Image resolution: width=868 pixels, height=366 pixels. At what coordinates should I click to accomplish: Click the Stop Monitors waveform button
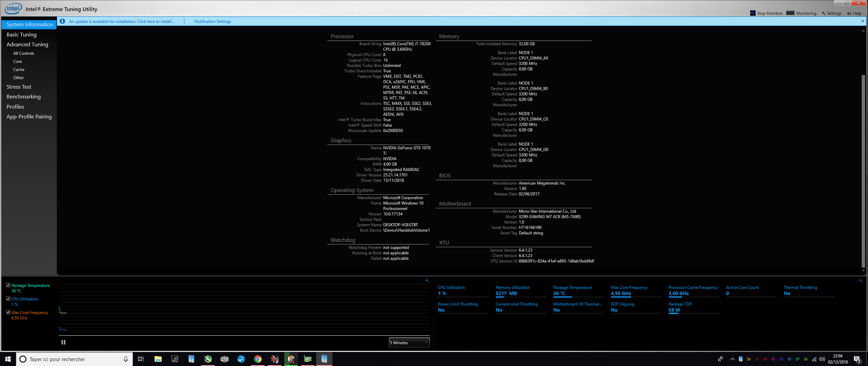click(766, 13)
